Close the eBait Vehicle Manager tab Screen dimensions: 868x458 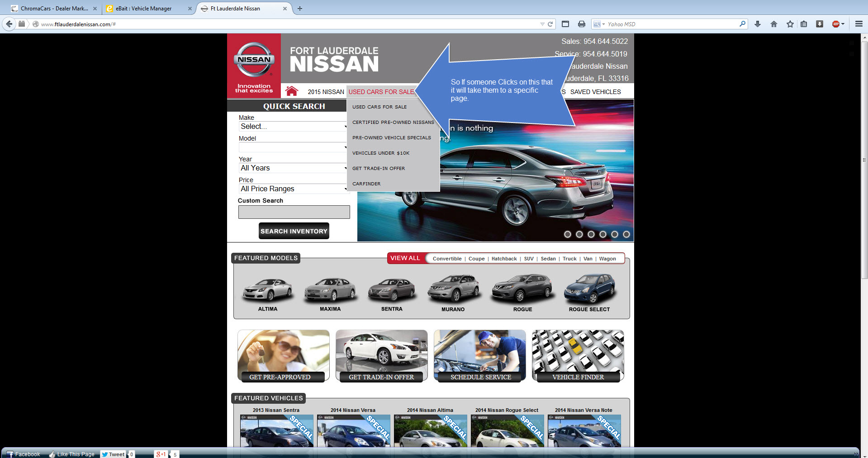[190, 9]
